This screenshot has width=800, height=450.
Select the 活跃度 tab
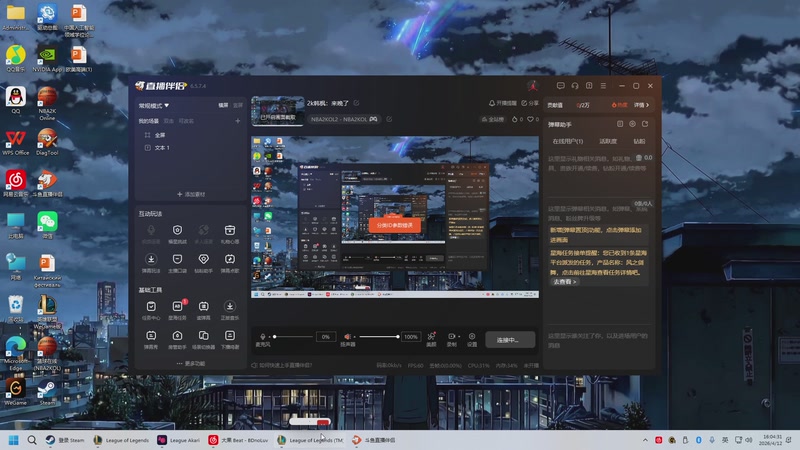[x=608, y=141]
